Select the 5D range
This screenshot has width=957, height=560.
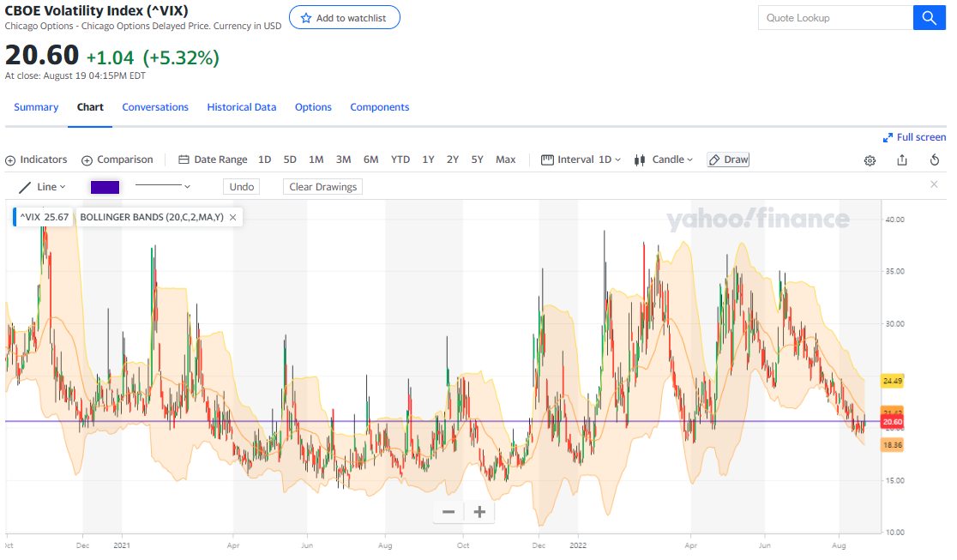[290, 160]
